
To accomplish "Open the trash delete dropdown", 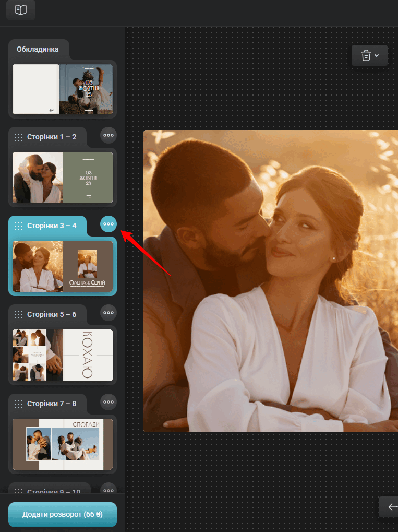I will (x=369, y=55).
